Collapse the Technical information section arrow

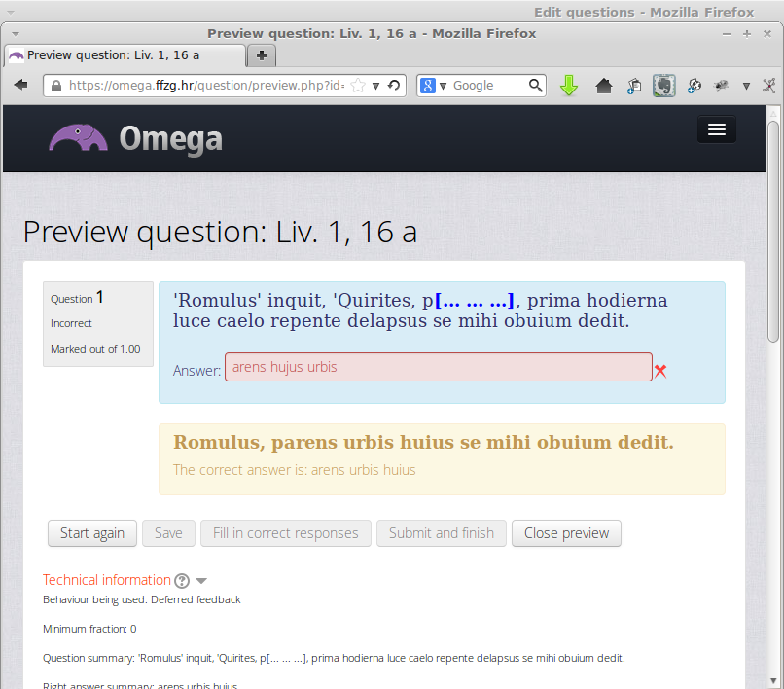(201, 581)
